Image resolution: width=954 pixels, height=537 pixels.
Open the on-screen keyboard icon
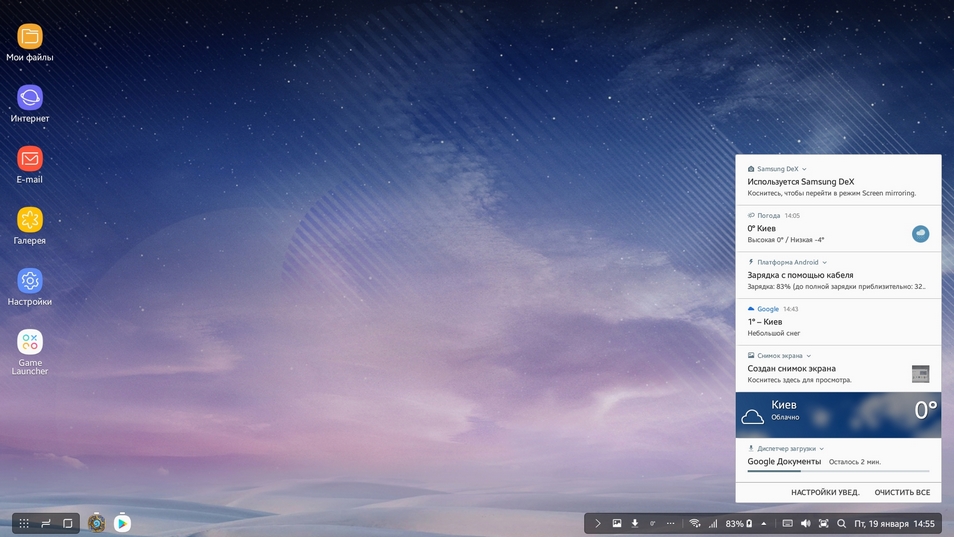(787, 523)
